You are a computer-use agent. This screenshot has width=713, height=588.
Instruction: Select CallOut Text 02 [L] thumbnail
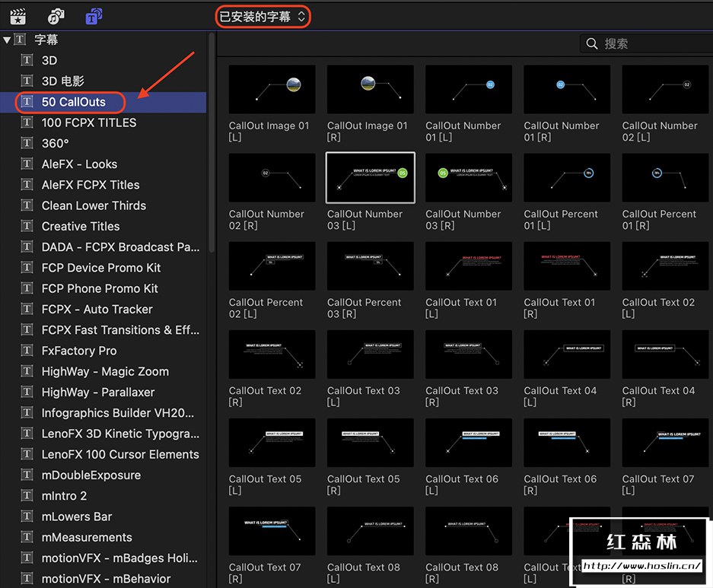pyautogui.click(x=665, y=265)
